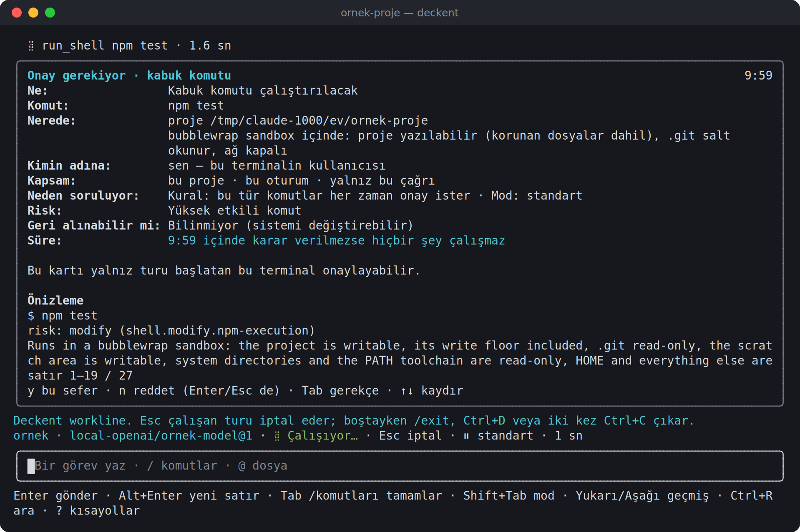
Task: Click 'Esc iptal' in status line
Action: (x=410, y=436)
